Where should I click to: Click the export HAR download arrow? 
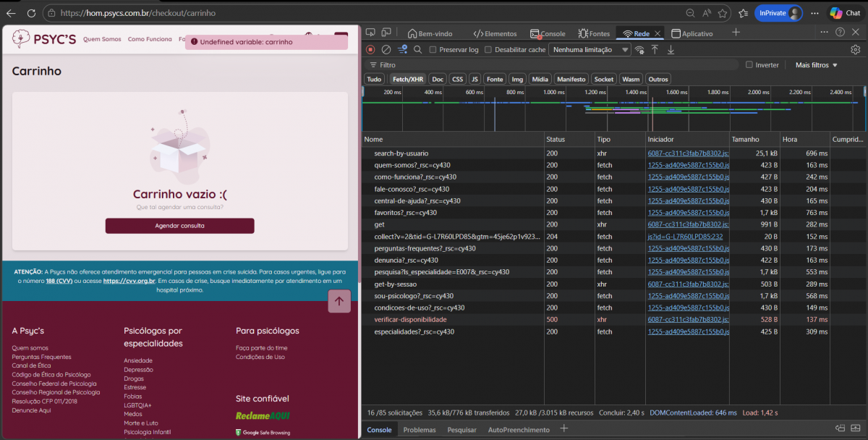[x=671, y=49]
